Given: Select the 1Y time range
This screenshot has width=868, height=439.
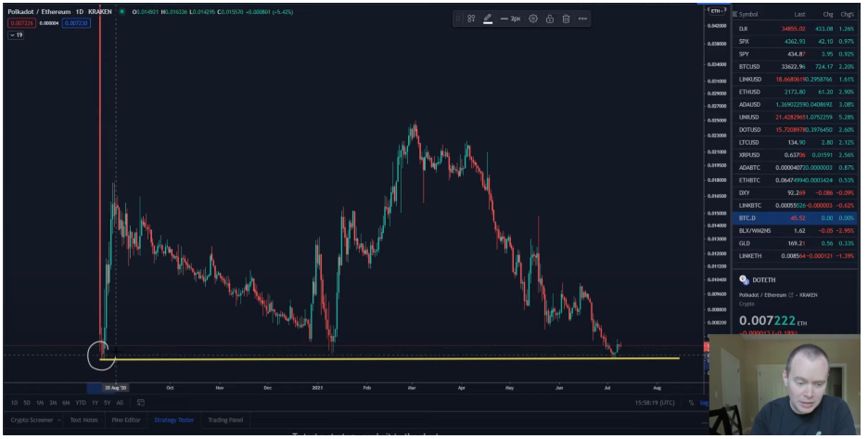Looking at the screenshot, I should (x=96, y=403).
